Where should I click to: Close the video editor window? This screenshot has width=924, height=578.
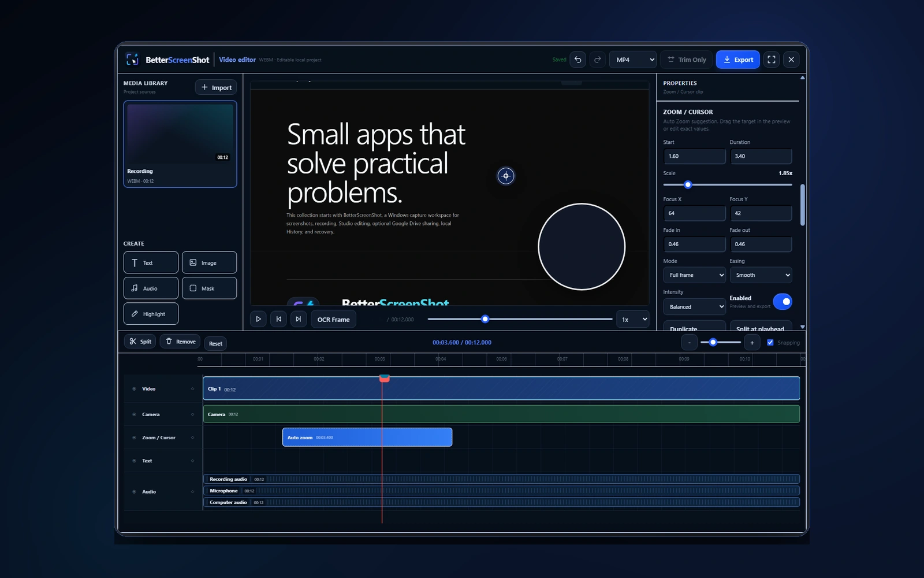[x=791, y=60]
